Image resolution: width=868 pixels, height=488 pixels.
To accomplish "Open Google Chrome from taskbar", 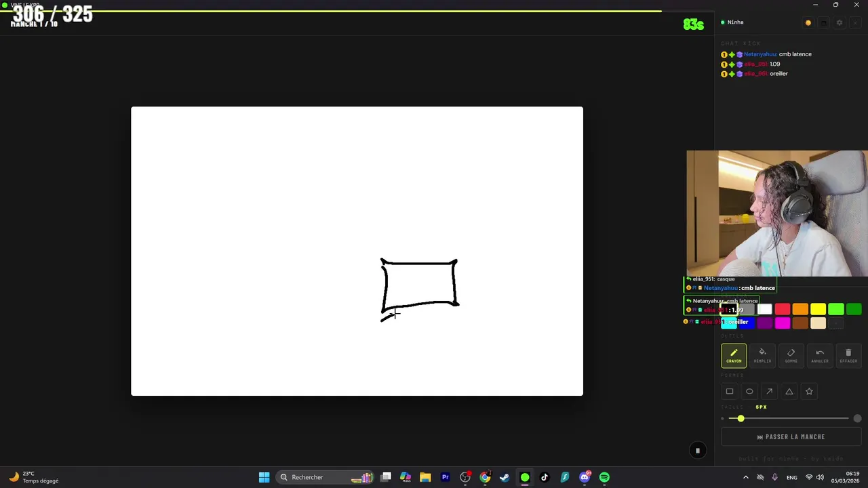I will point(485,477).
